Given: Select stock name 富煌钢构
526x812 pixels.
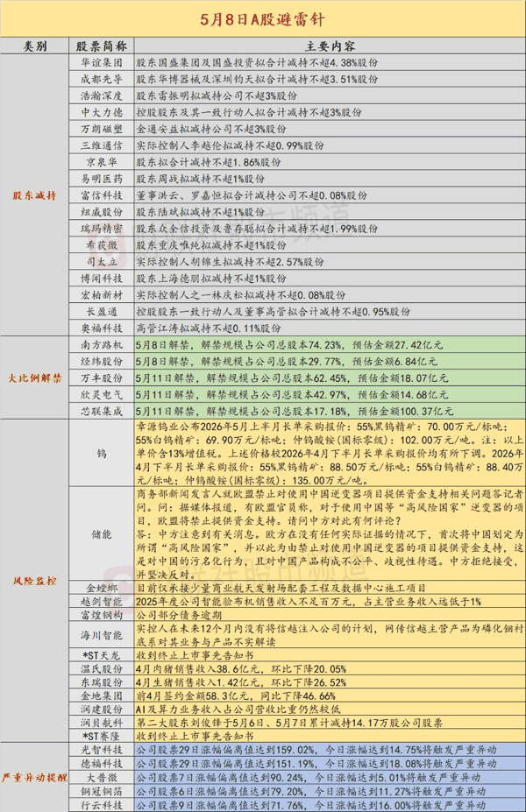Looking at the screenshot, I should (x=102, y=615).
